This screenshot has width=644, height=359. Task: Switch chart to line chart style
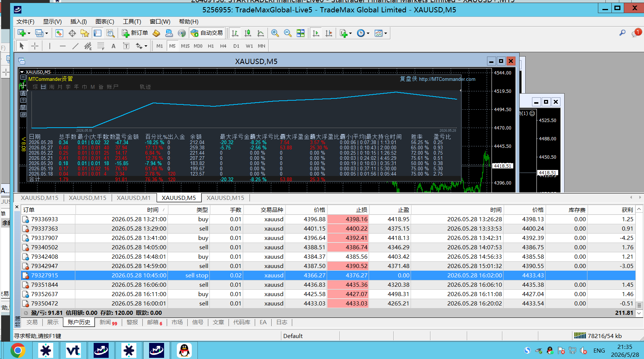[x=260, y=33]
